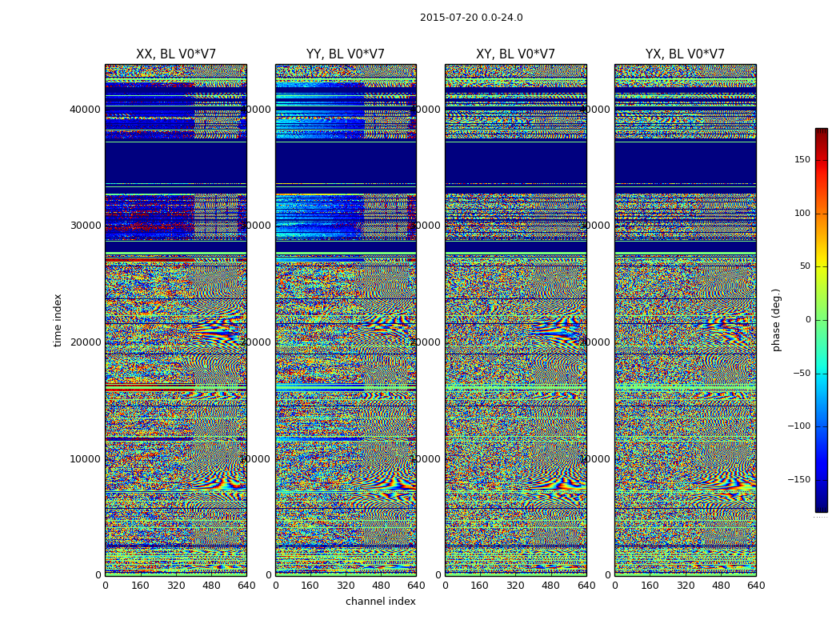Image resolution: width=840 pixels, height=640 pixels.
Task: Click the phase colorbar gradient strip
Action: pyautogui.click(x=822, y=320)
